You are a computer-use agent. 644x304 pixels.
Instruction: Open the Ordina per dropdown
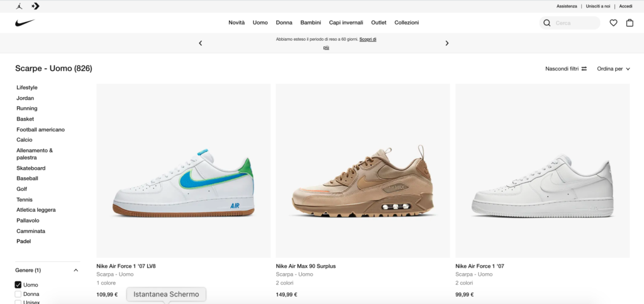point(613,69)
